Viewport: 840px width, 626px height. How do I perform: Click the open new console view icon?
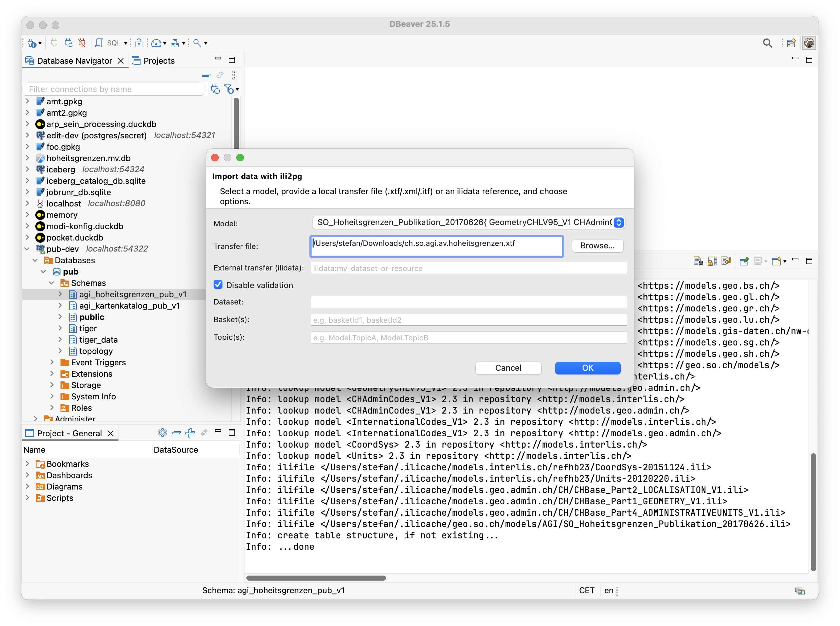pos(776,261)
